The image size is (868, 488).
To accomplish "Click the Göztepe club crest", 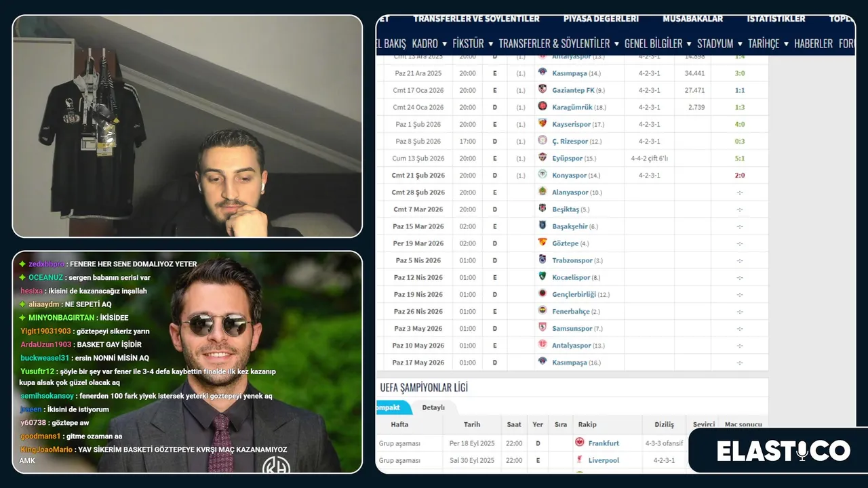I will coord(542,243).
